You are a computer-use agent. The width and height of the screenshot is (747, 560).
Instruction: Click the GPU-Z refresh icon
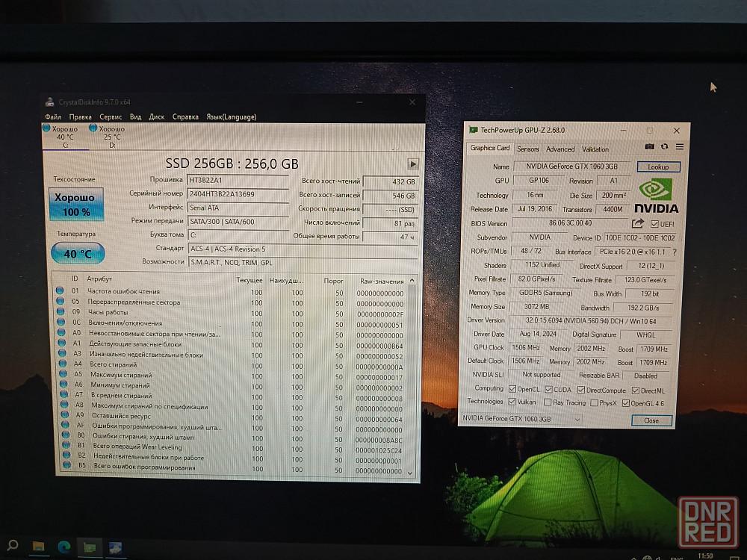664,147
